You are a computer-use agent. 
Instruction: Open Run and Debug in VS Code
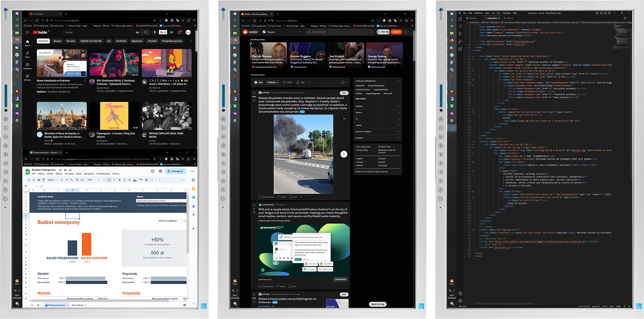(460, 41)
